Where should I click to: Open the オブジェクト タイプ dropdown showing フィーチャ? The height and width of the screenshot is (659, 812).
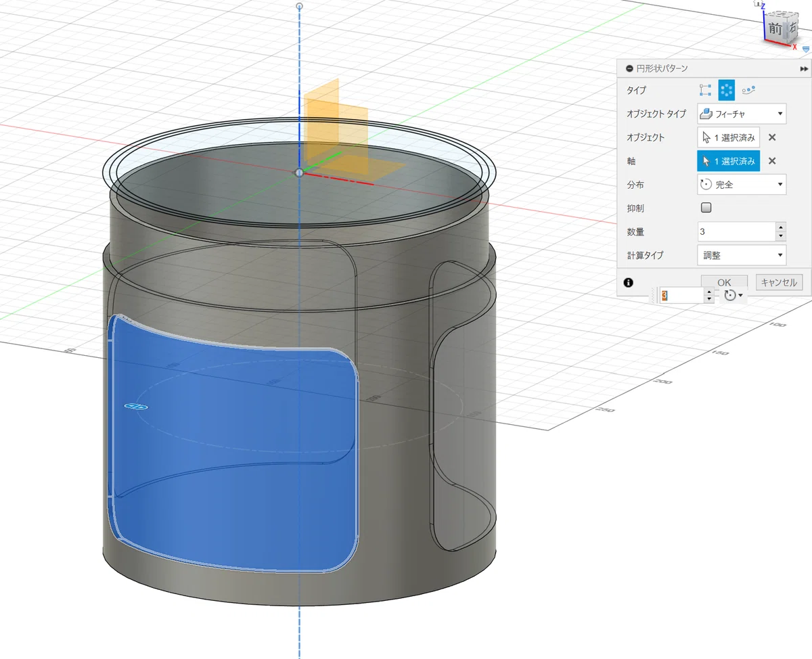742,114
